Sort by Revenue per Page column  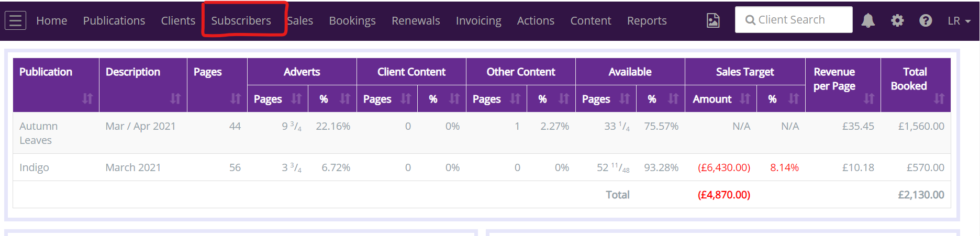click(x=869, y=98)
